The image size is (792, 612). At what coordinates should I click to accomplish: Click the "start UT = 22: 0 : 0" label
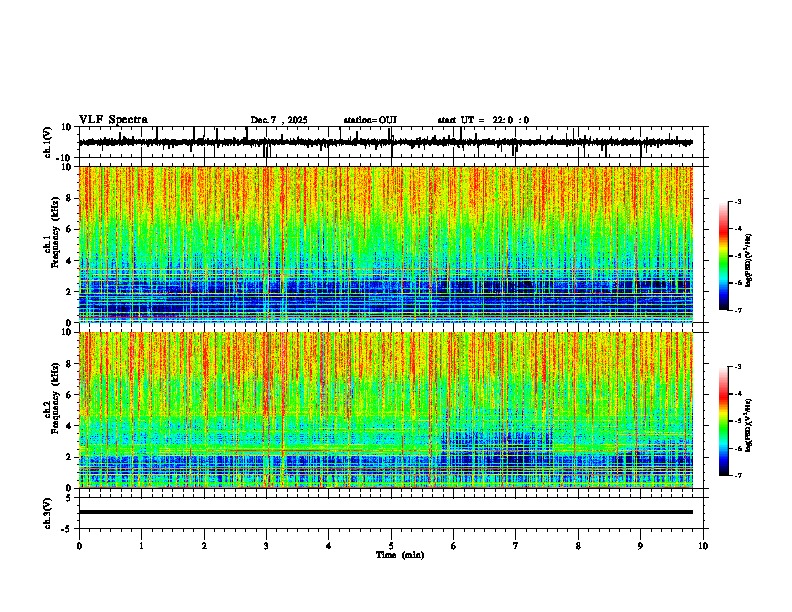[483, 120]
